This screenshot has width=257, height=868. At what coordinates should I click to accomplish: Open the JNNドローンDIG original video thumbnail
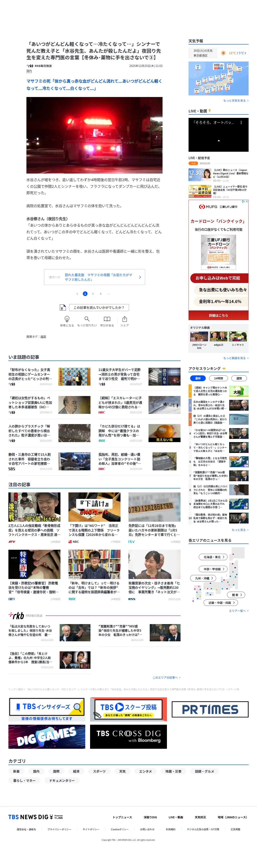click(199, 336)
